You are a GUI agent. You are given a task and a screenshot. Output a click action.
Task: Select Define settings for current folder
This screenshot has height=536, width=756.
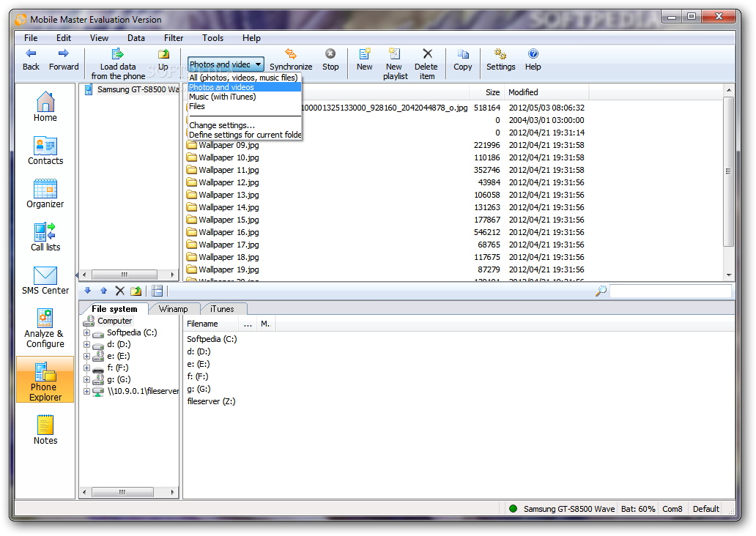pos(244,135)
